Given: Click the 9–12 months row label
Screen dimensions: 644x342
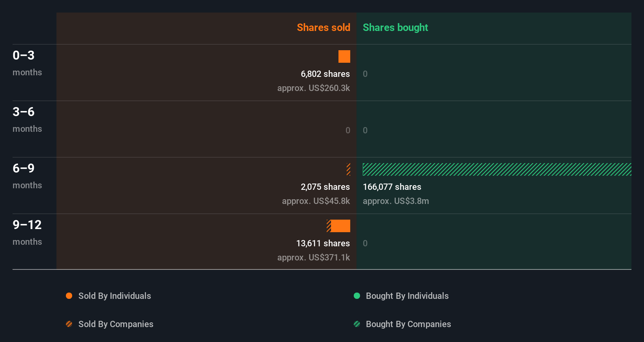Looking at the screenshot, I should pyautogui.click(x=27, y=233).
